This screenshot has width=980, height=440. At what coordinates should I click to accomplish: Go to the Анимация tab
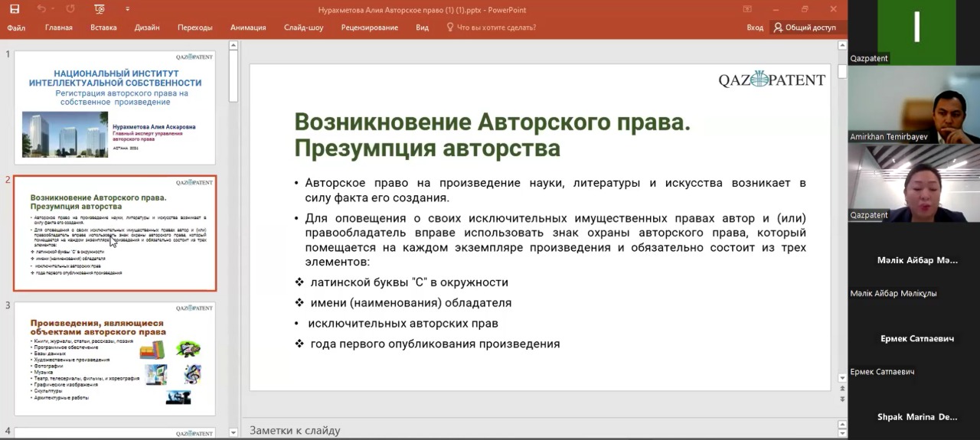[x=248, y=28]
